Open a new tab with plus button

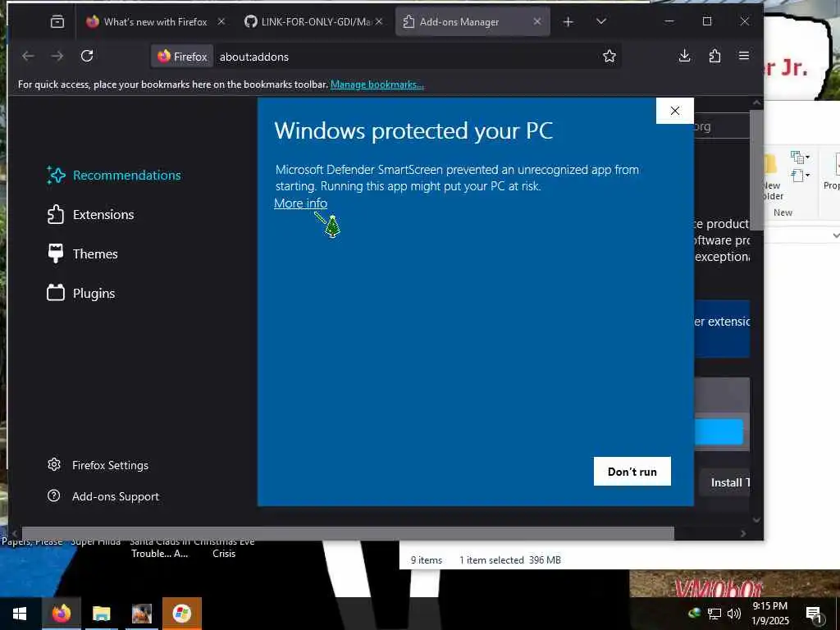click(568, 21)
